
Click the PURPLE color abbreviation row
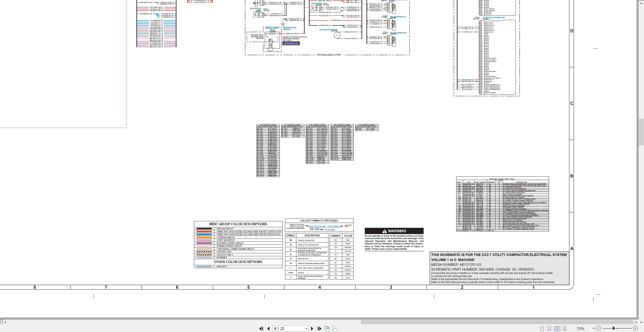[341, 266]
